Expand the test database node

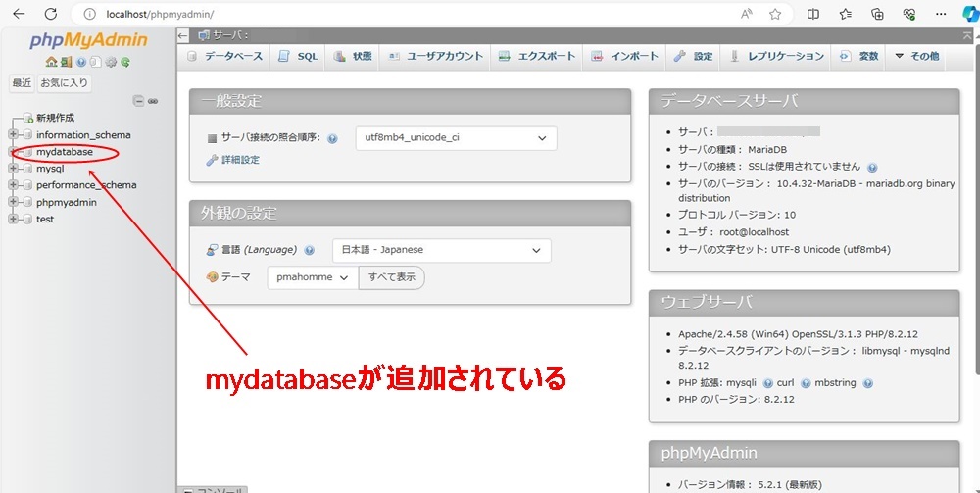coord(13,219)
